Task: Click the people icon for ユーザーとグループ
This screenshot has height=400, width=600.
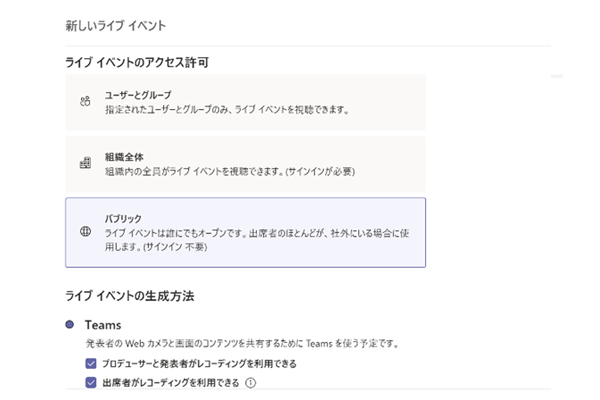Action: [85, 101]
